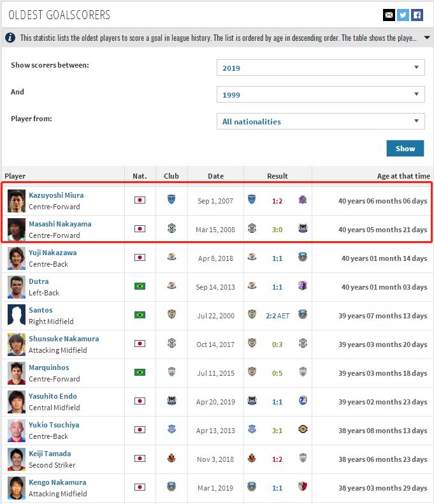
Task: Click the Show button
Action: pos(405,148)
